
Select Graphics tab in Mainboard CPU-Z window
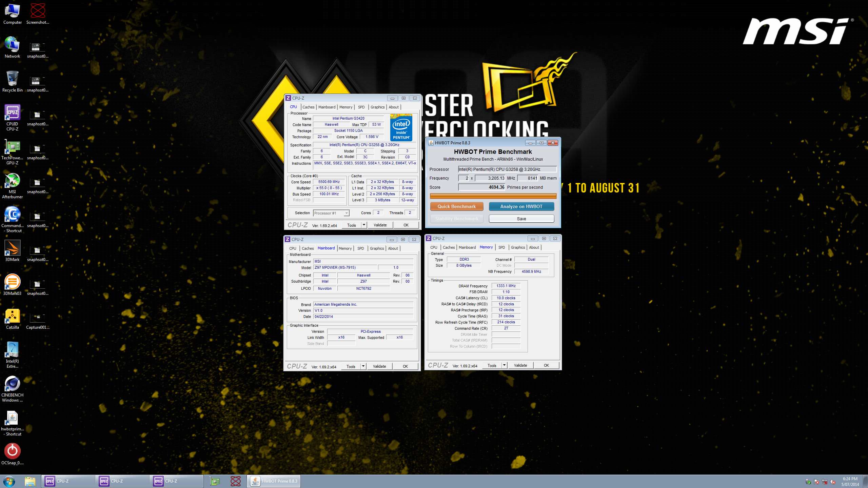click(x=377, y=248)
